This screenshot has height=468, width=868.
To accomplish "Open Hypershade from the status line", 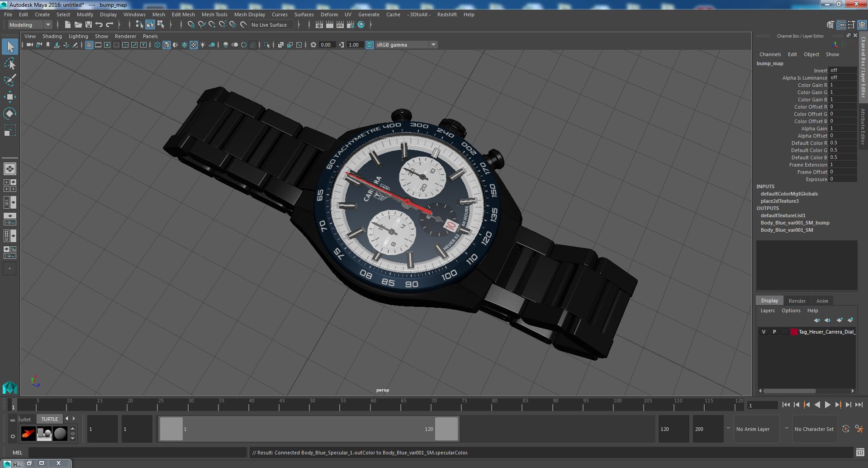I will tap(361, 25).
